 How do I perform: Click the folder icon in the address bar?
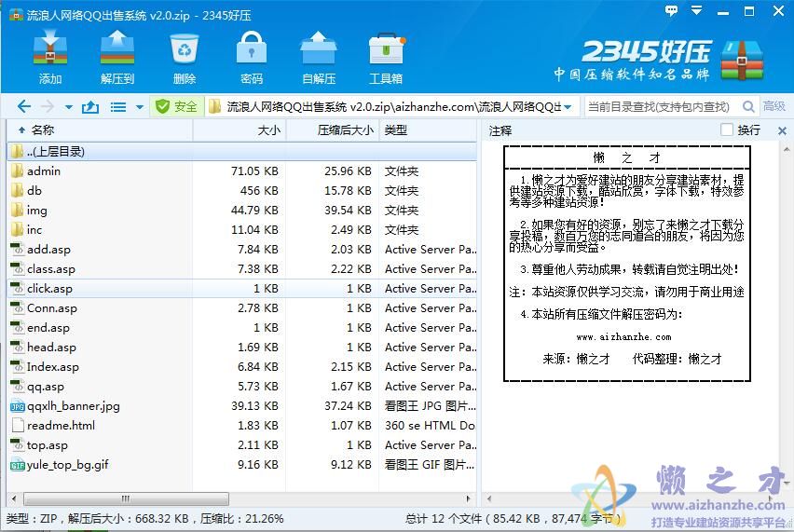click(x=214, y=107)
